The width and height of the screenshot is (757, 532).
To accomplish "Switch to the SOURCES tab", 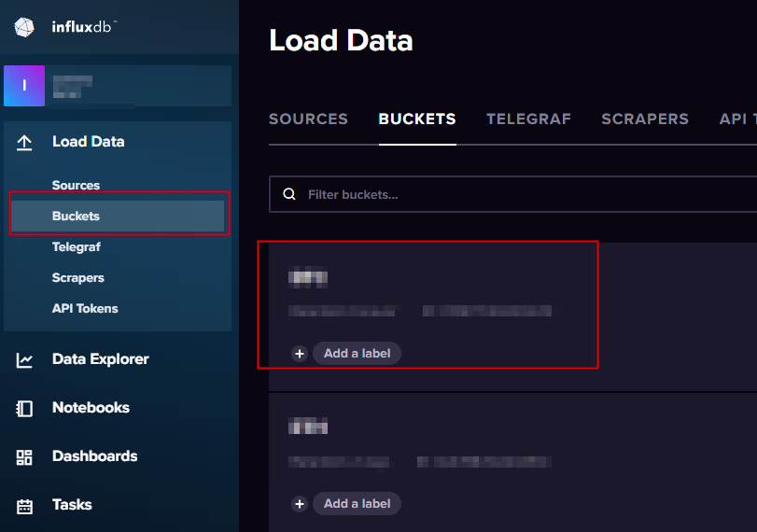I will coord(309,119).
